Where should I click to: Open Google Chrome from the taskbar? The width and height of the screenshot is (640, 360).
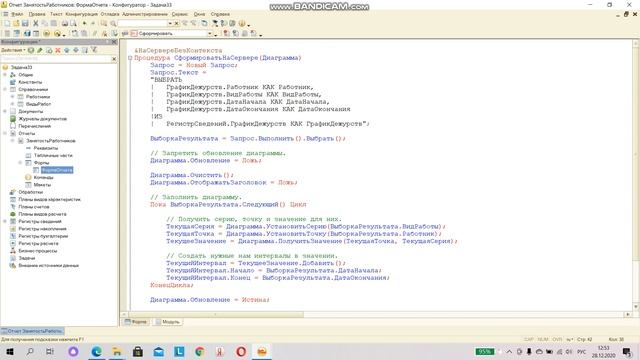(x=200, y=351)
